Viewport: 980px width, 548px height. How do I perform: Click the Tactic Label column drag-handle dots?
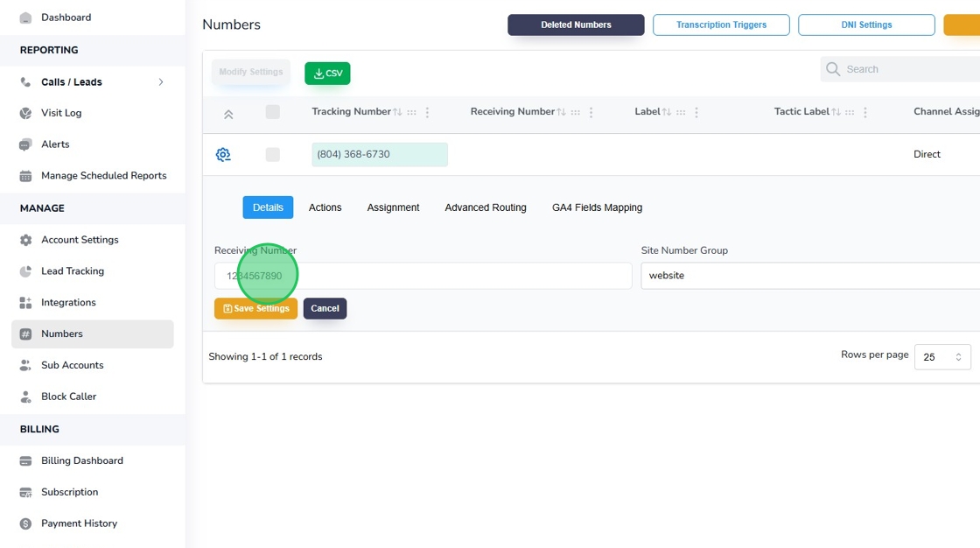pos(850,112)
